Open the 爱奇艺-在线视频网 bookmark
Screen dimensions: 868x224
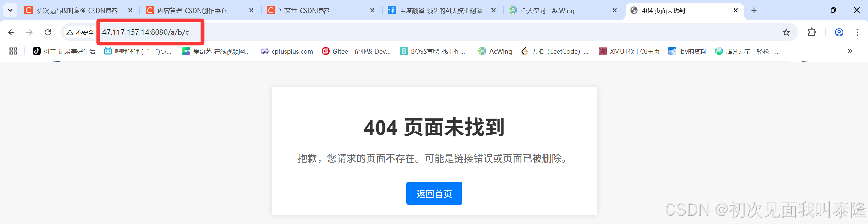pos(216,51)
